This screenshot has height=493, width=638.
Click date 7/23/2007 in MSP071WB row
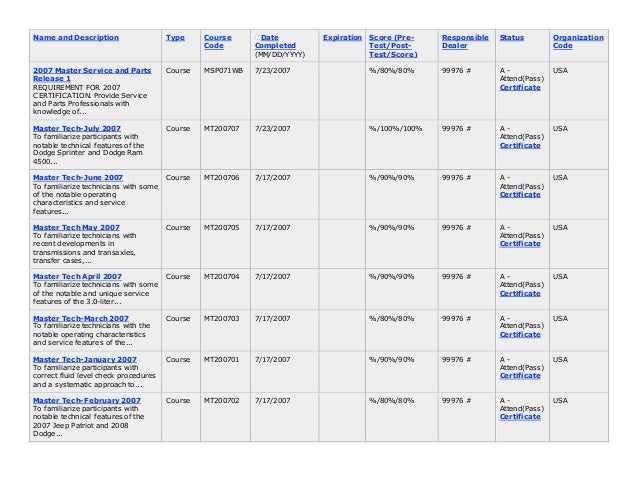coord(273,70)
